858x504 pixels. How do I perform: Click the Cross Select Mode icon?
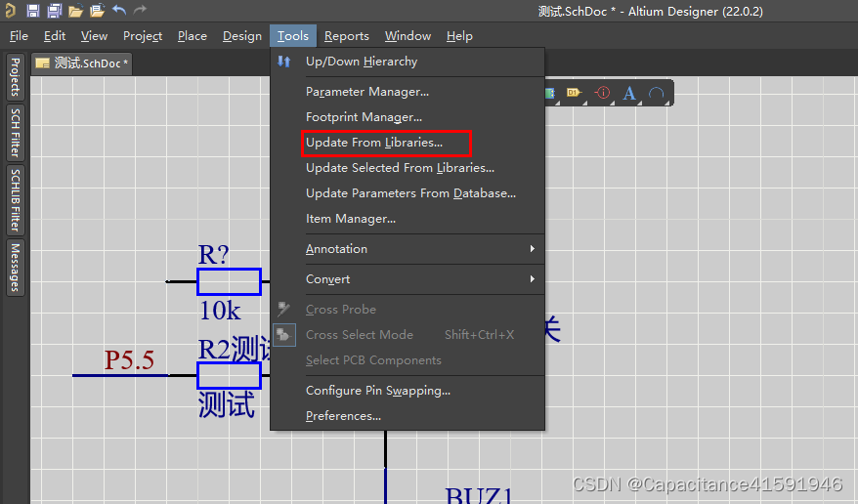284,335
